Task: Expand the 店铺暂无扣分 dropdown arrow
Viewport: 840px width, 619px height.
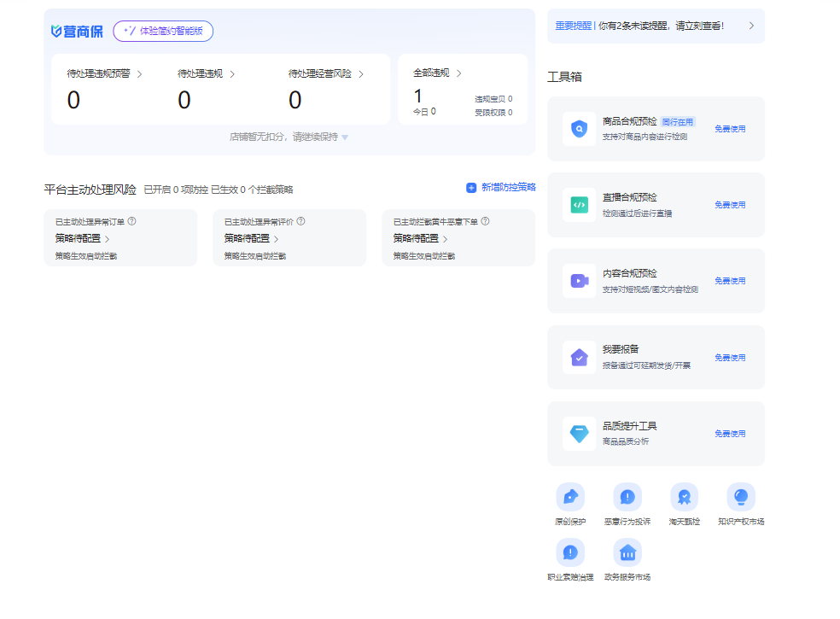Action: (345, 137)
